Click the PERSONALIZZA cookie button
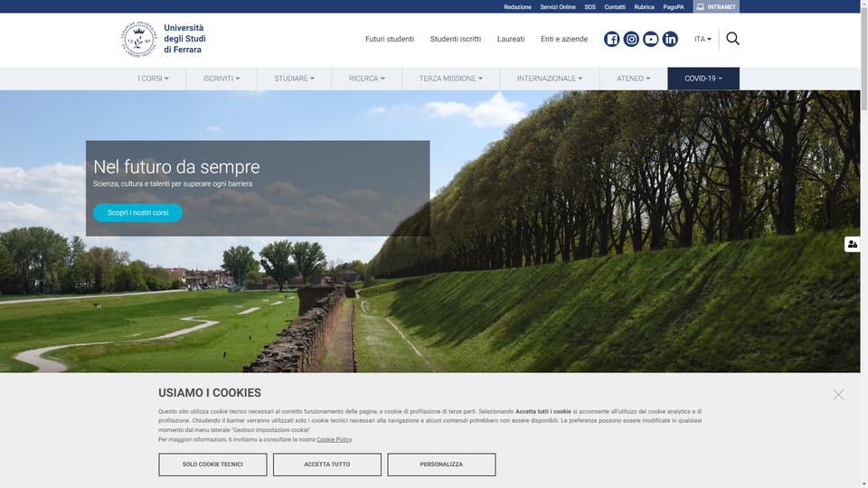The image size is (868, 488). [x=441, y=465]
